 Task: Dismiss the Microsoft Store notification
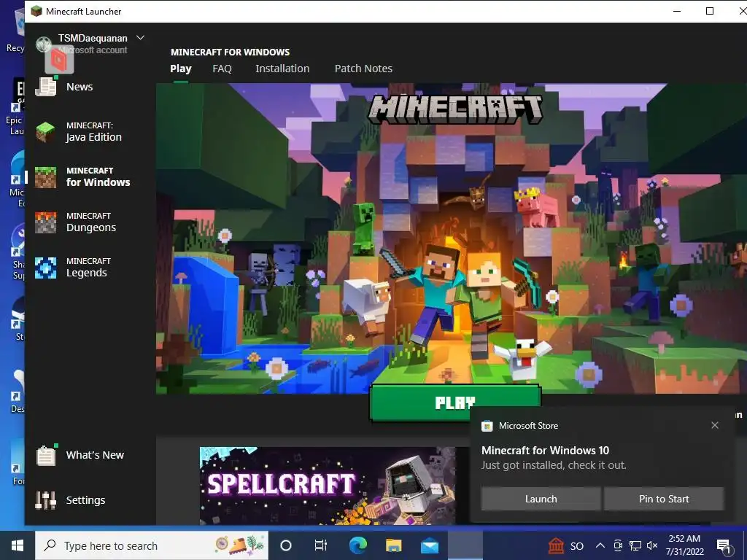pos(715,425)
